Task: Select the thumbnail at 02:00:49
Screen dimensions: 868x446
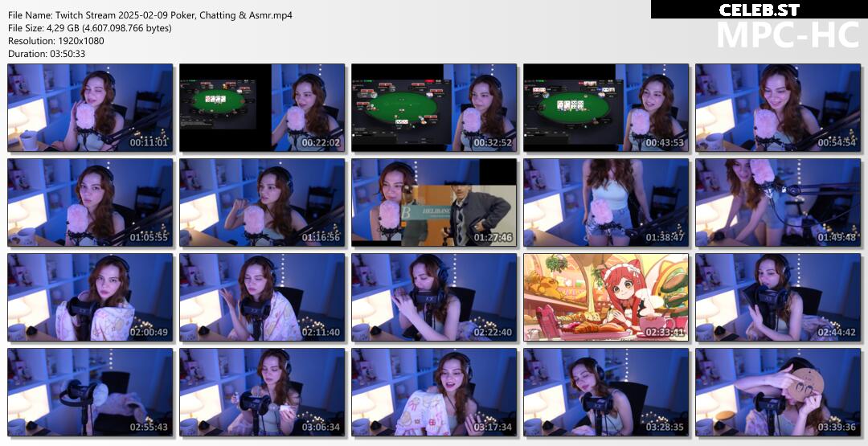Action: coord(90,297)
